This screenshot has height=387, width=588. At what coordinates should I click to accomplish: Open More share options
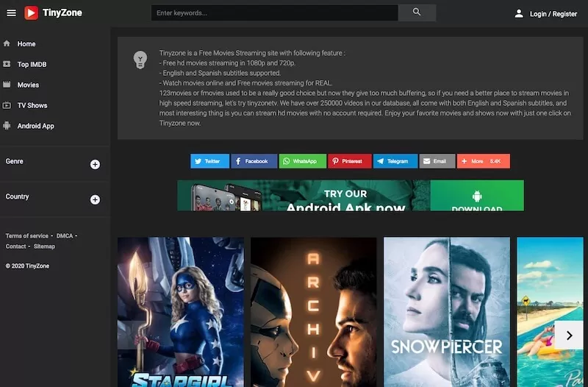484,161
